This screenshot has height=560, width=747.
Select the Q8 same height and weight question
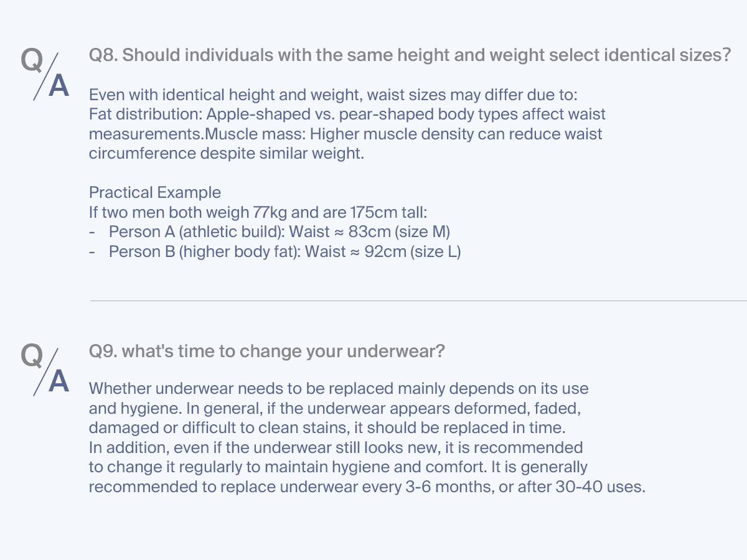coord(410,55)
